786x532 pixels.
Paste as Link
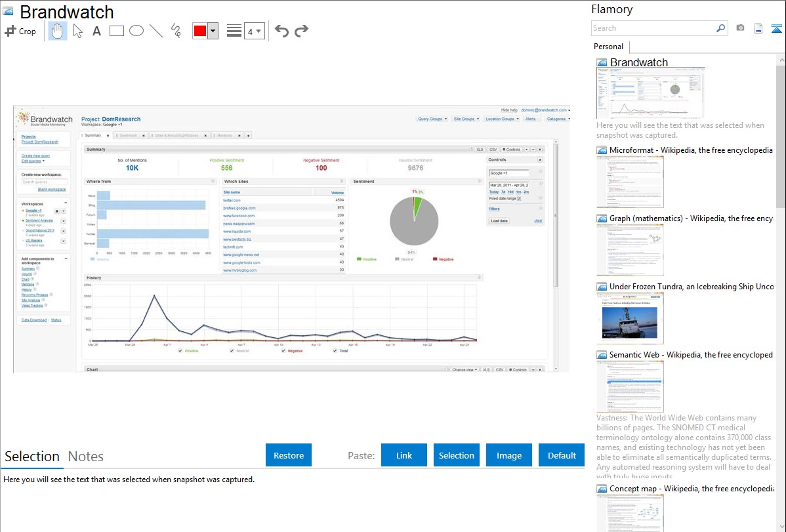[404, 455]
